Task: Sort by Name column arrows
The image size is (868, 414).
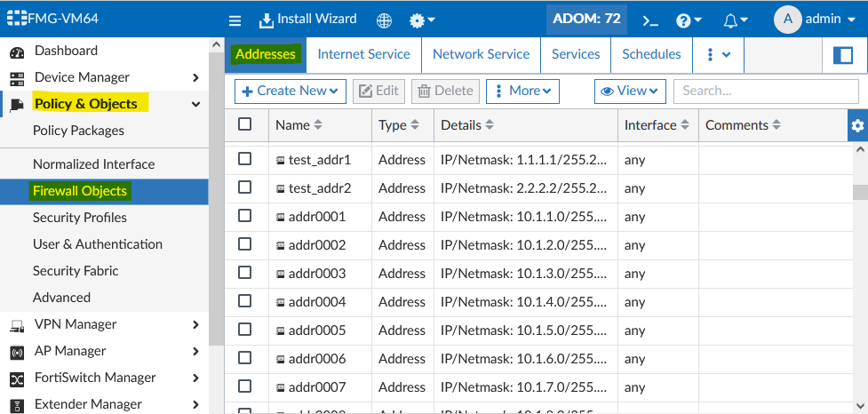Action: [318, 125]
